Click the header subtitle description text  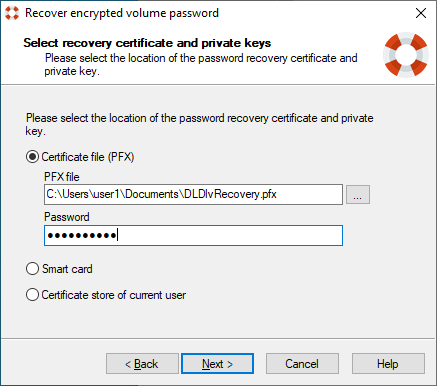click(201, 65)
